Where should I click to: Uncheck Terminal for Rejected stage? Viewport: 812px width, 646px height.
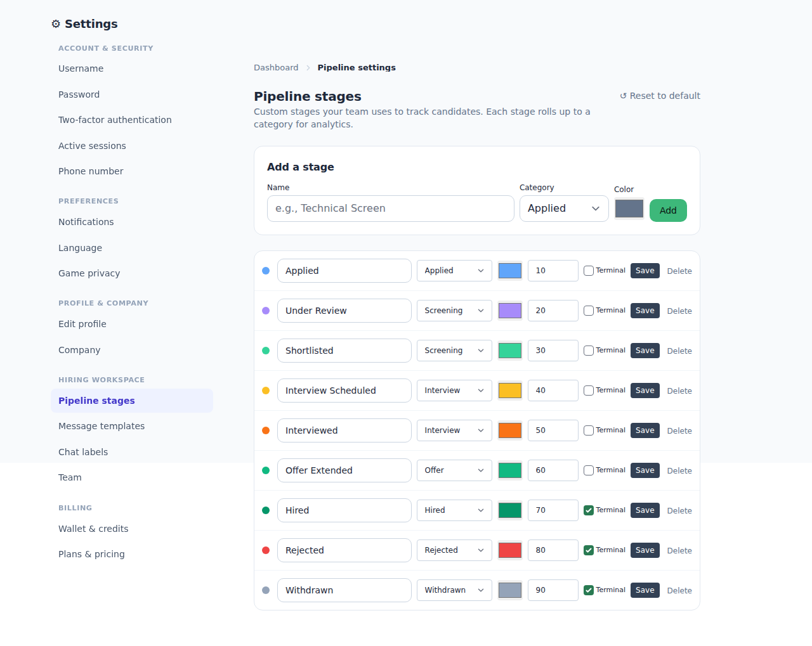pyautogui.click(x=589, y=550)
